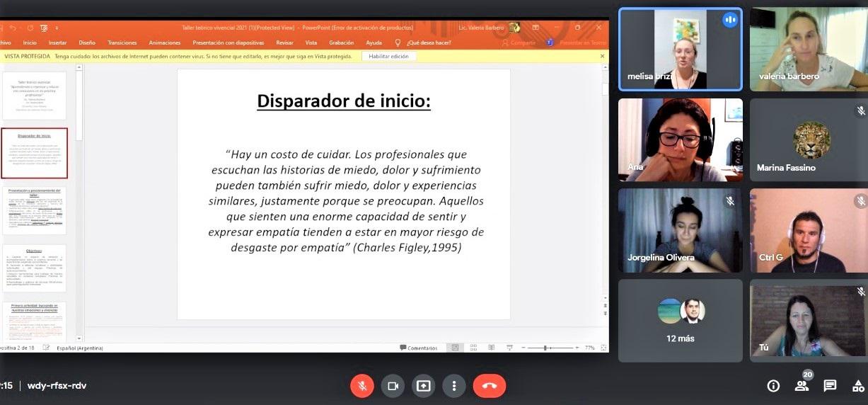The width and height of the screenshot is (868, 405).
Task: Select Ctrl G's video tile
Action: 809,230
